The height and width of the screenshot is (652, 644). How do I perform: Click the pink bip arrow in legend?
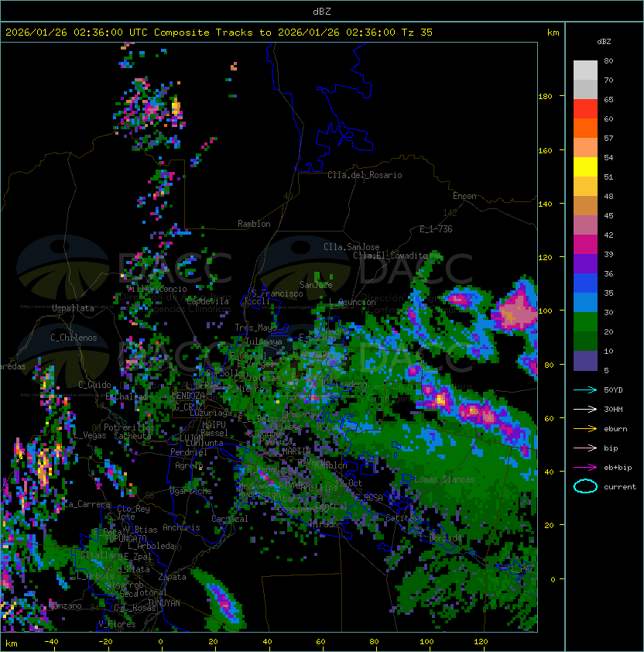[x=585, y=448]
